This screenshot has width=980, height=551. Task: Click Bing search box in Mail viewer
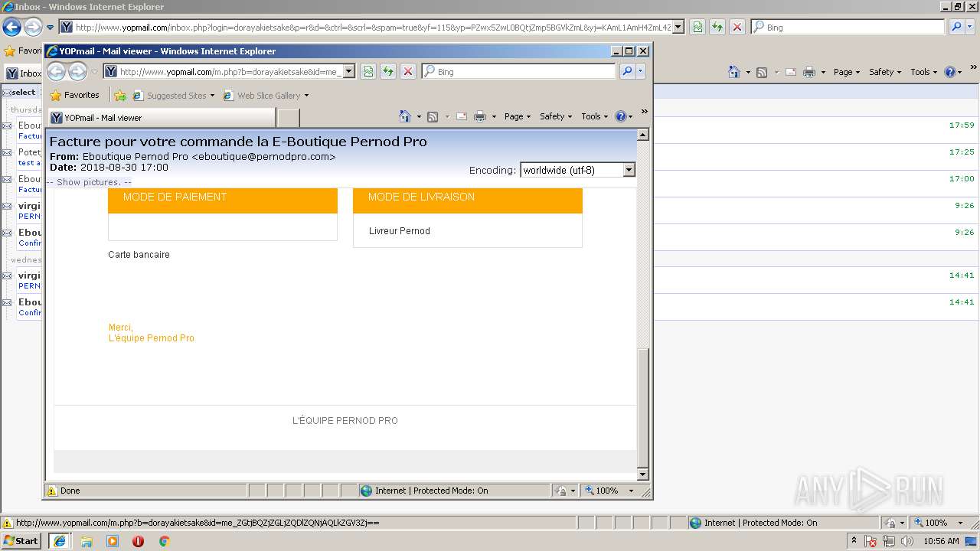point(518,72)
